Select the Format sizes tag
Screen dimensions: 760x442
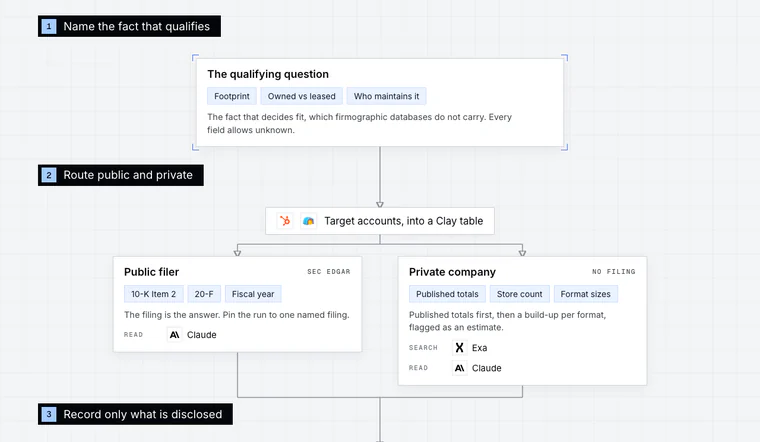click(x=586, y=294)
